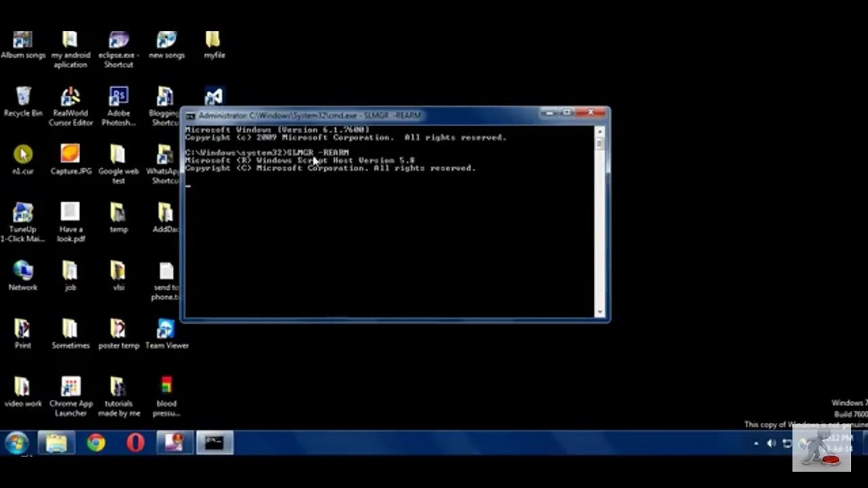Click the Windows Start orb
The height and width of the screenshot is (488, 868).
coord(17,443)
